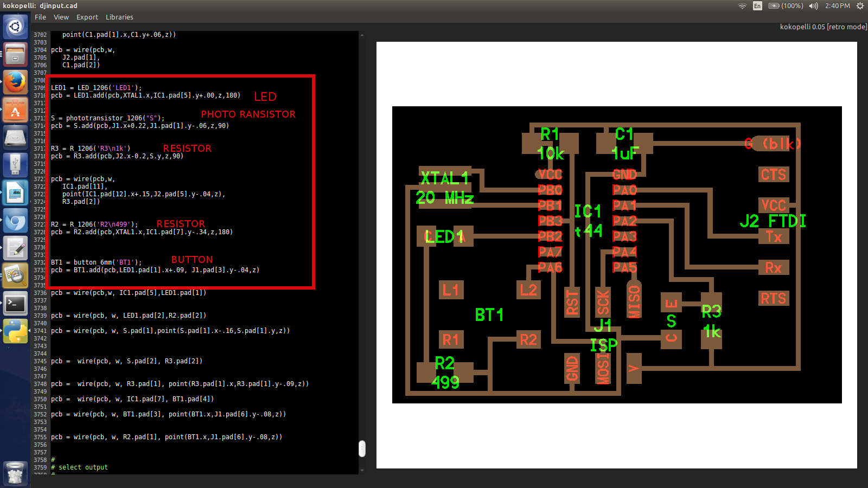Click the "RST" pad in PCB preview
Screen dimensions: 868x488
tap(572, 302)
